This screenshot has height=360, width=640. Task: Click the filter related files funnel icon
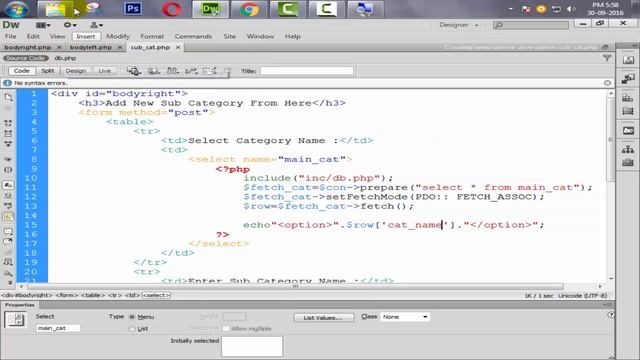[x=607, y=58]
